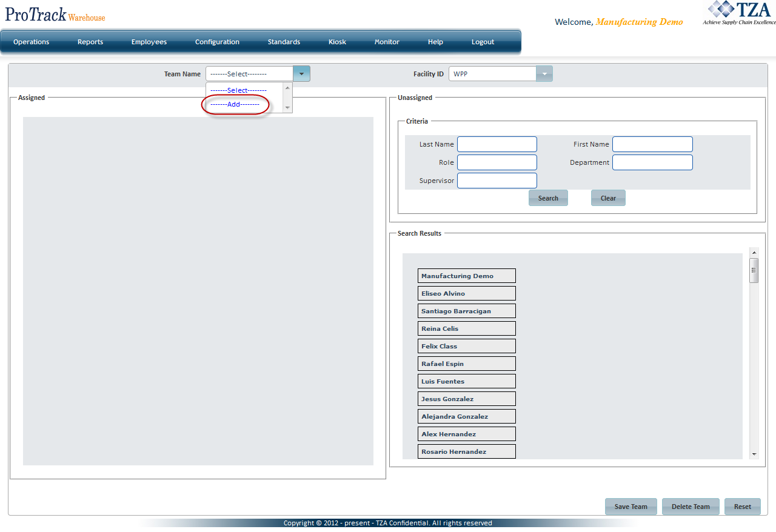Click the First Name input field
This screenshot has width=776, height=532.
pyautogui.click(x=652, y=144)
